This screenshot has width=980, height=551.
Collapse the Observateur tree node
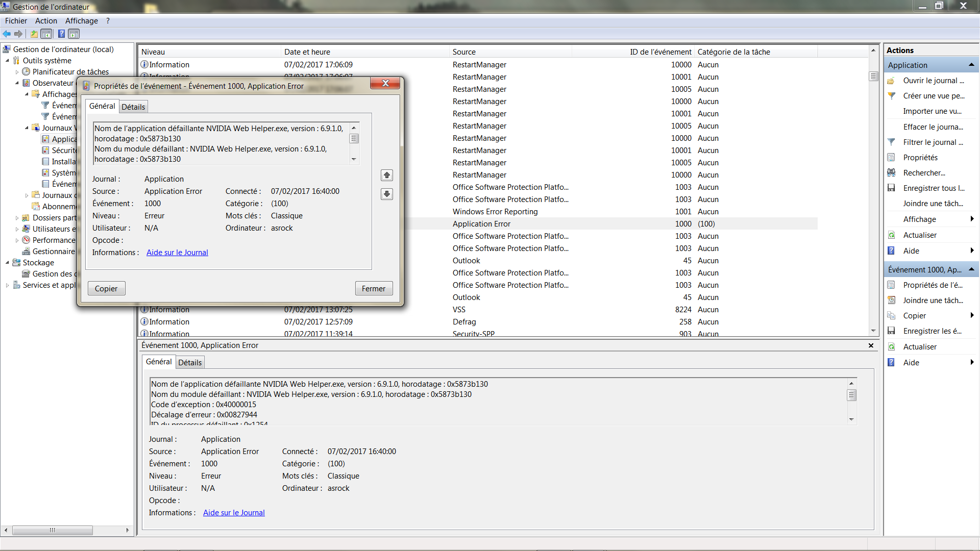click(x=17, y=83)
